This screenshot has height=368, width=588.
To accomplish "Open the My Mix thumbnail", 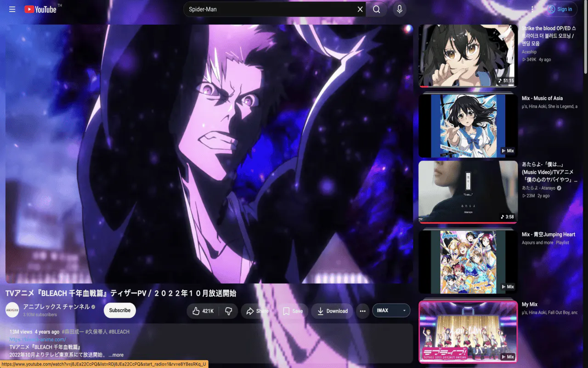I will click(468, 332).
